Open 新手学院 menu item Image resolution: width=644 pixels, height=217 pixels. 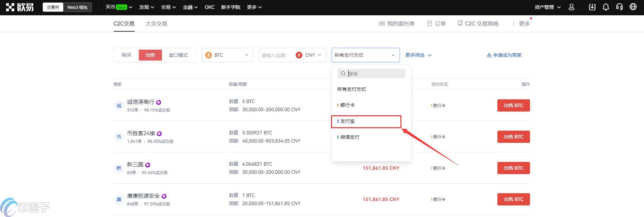pyautogui.click(x=231, y=7)
